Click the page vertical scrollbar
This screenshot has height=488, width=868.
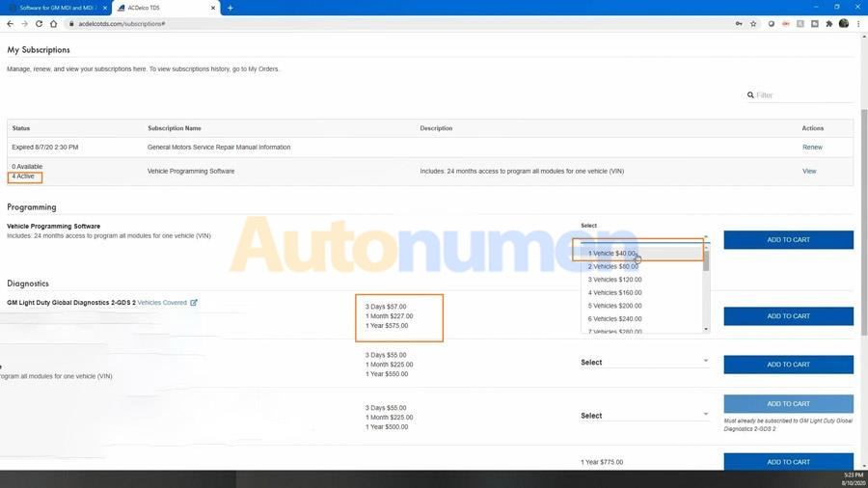[x=864, y=221]
